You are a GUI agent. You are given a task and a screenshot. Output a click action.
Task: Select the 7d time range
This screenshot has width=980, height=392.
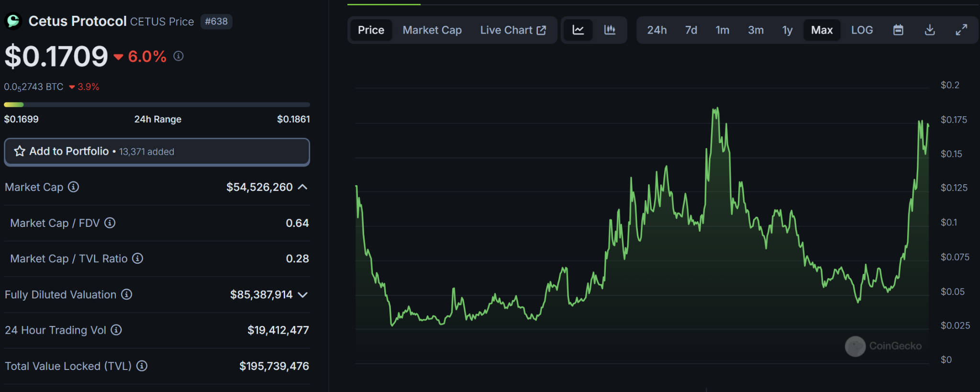click(x=690, y=30)
